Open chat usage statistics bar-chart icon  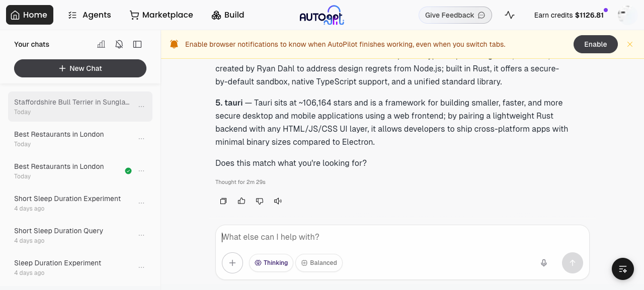pyautogui.click(x=101, y=44)
